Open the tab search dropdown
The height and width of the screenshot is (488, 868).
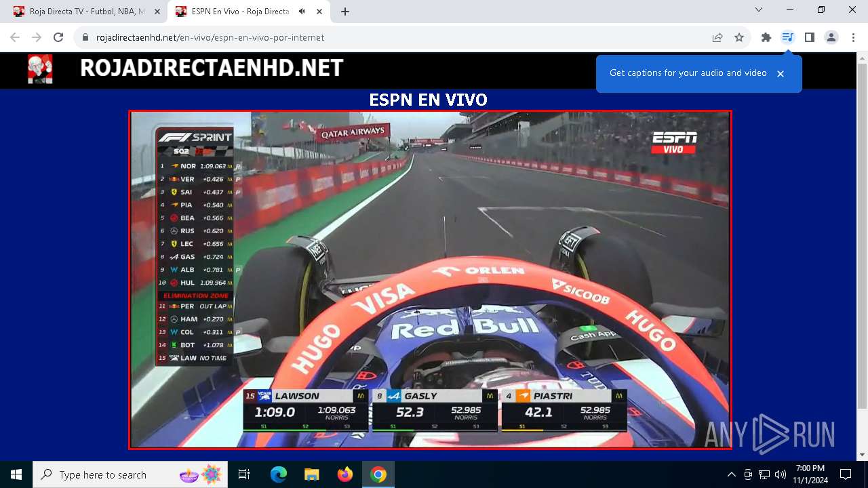click(x=759, y=9)
